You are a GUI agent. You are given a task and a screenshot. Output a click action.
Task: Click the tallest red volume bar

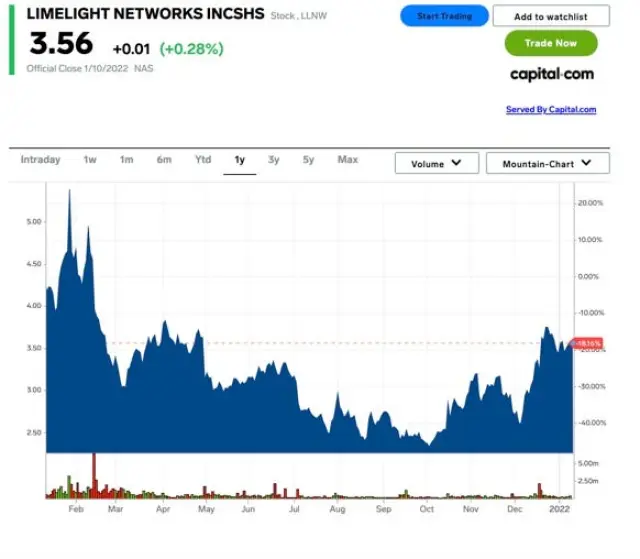click(x=93, y=474)
